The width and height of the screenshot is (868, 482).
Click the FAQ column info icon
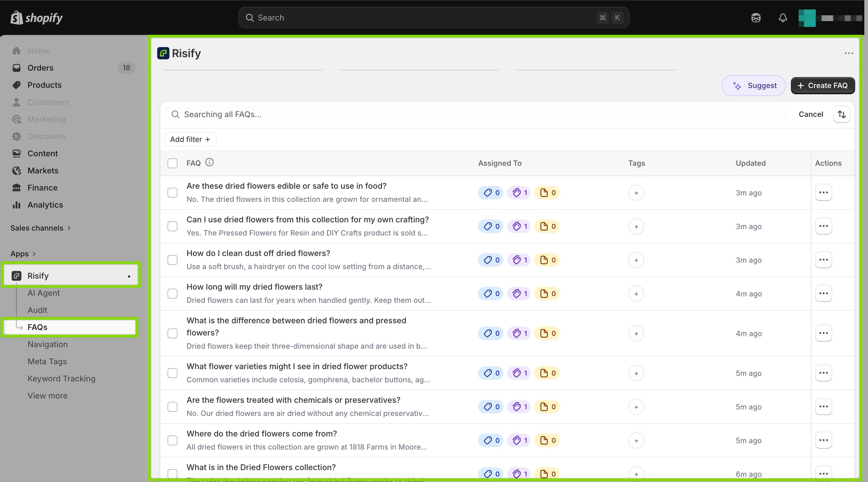[209, 162]
